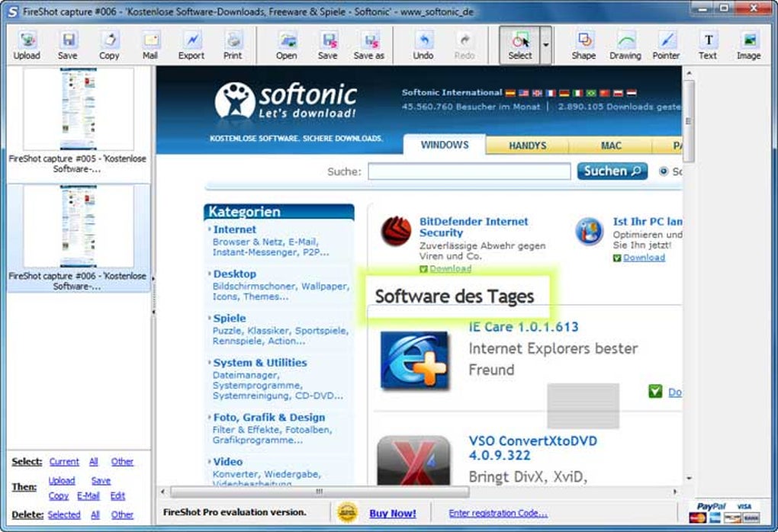Insert picture with the Image tool
778x532 pixels.
pos(749,46)
